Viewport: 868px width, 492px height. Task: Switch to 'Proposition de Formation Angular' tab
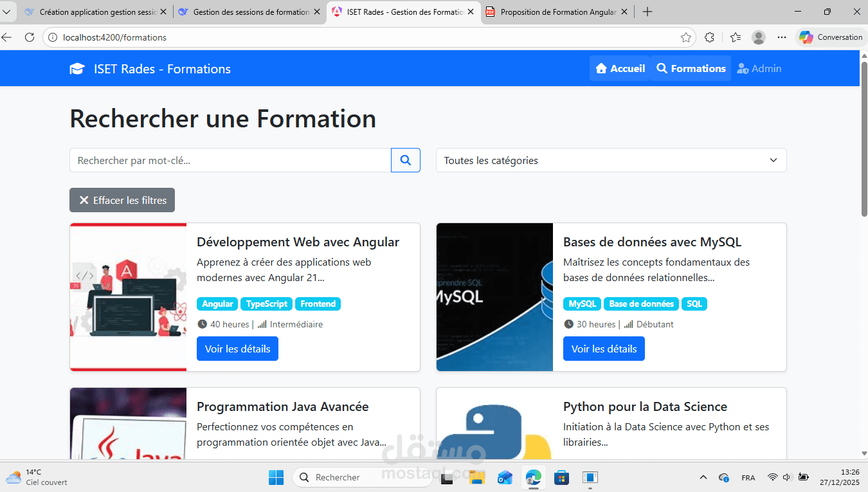[557, 12]
